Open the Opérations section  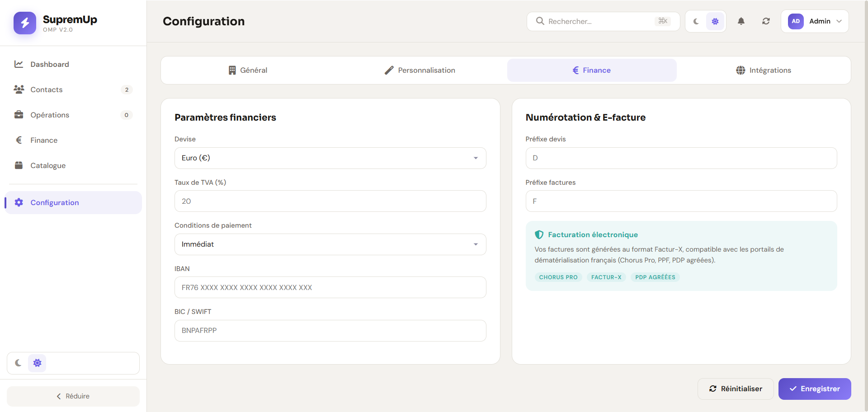coord(51,115)
